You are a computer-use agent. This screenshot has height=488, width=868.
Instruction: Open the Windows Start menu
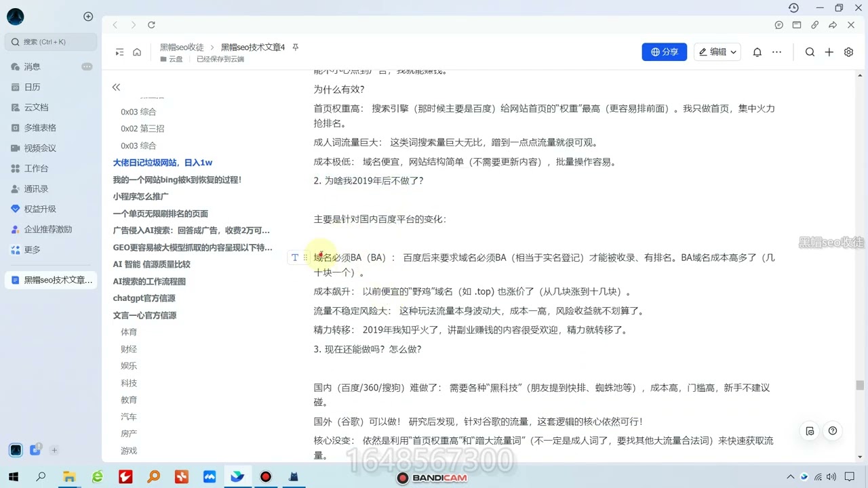pyautogui.click(x=13, y=476)
